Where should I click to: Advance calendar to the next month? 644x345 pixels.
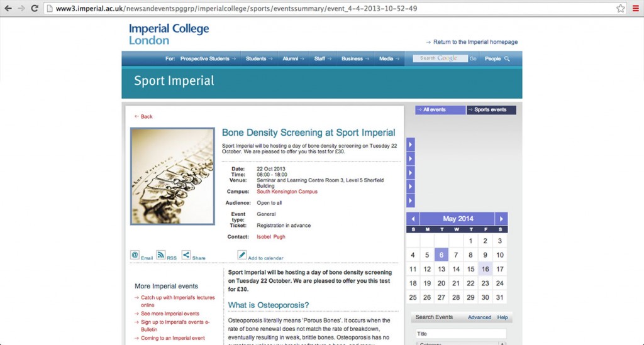[x=501, y=219]
